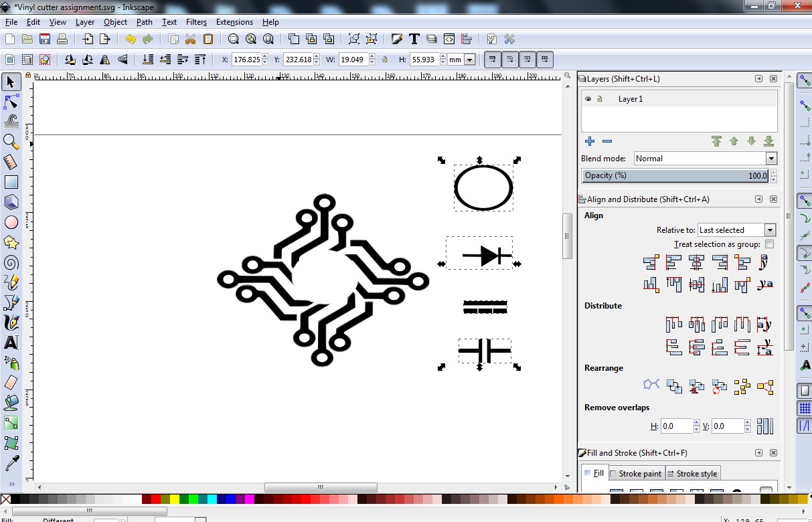Toggle move gradients with object
The height and width of the screenshot is (522, 812).
click(x=528, y=60)
